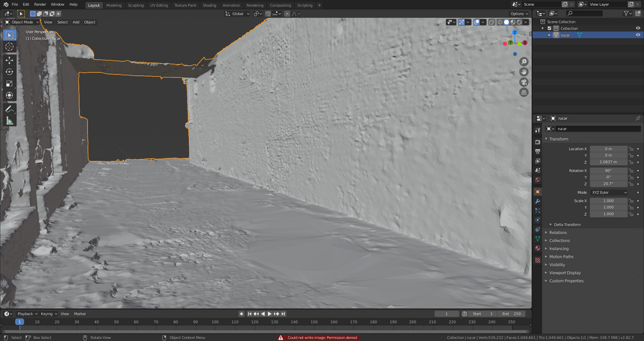Open the Particles properties tab
This screenshot has width=644, height=341.
point(538,210)
